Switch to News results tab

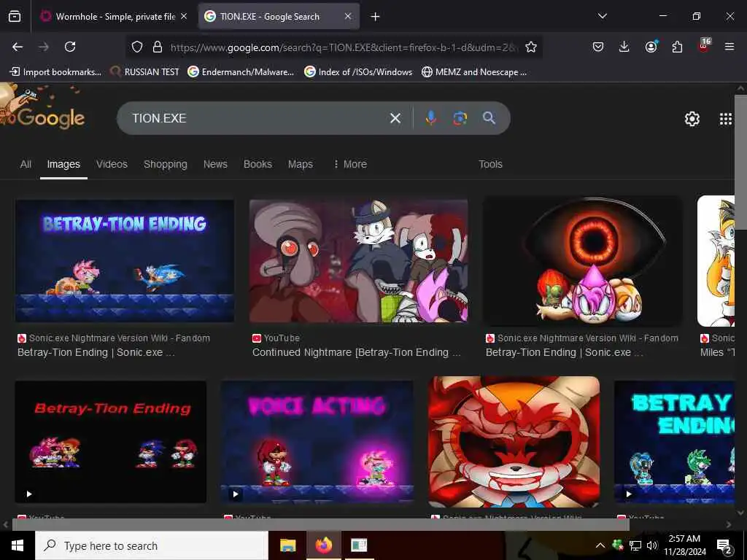tap(215, 164)
